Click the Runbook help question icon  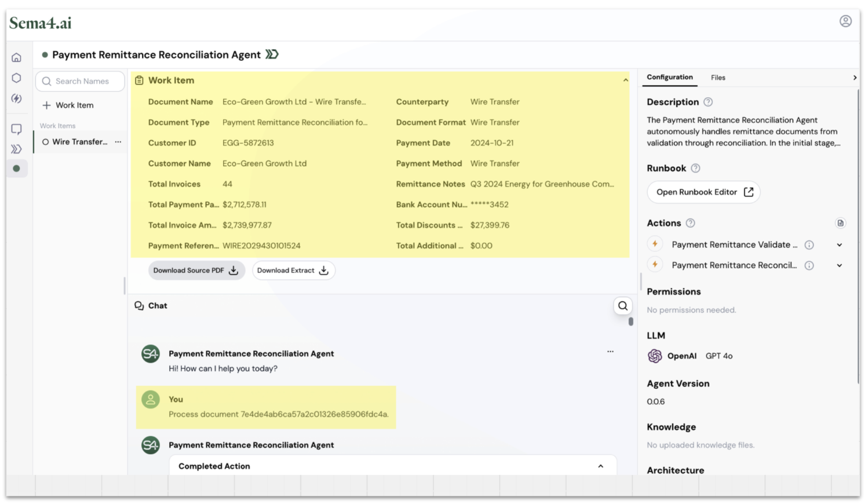(x=696, y=169)
